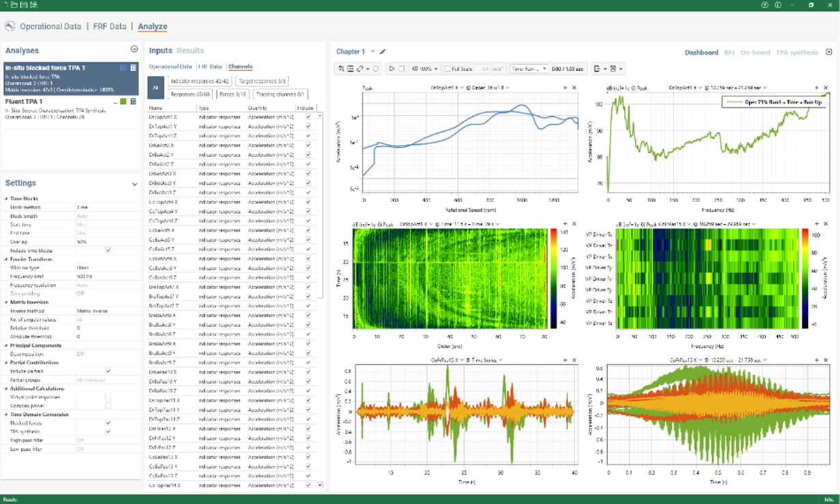Click the help icon in the title bar
This screenshot has width=840, height=504.
click(765, 5)
